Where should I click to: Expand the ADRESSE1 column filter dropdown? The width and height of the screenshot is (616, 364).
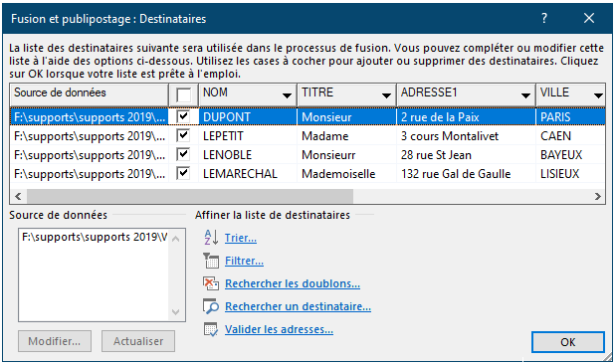pos(525,95)
